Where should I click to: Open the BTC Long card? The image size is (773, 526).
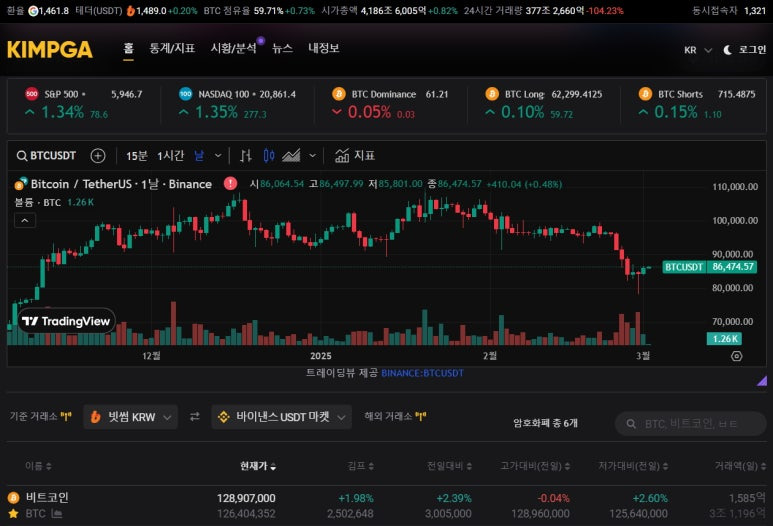click(x=544, y=104)
